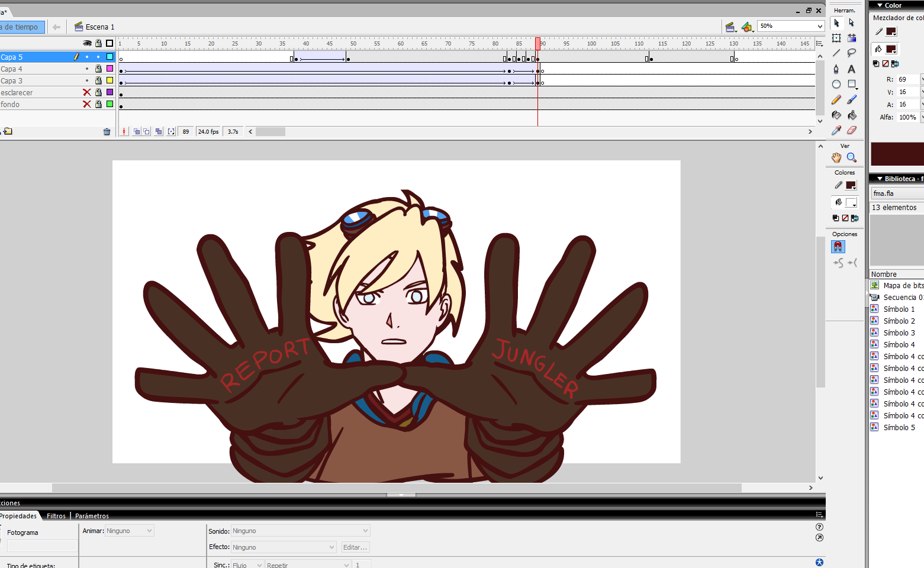Open the Animar dropdown
924x568 pixels.
[x=130, y=531]
